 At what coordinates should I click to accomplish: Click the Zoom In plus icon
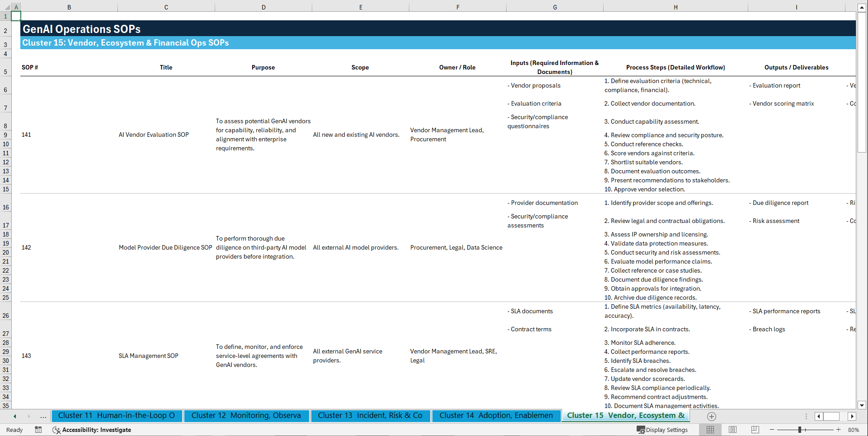click(839, 430)
